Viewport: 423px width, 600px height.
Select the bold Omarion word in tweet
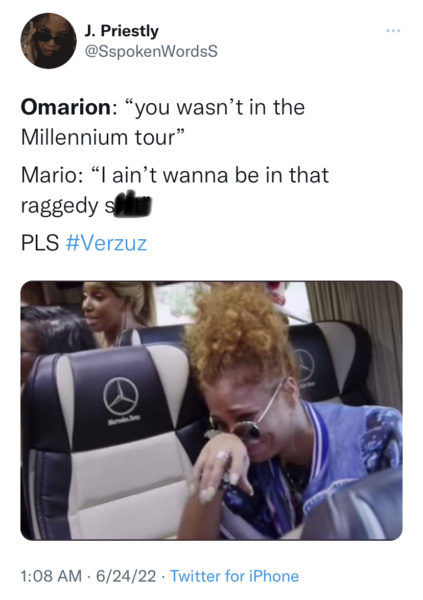(x=66, y=107)
